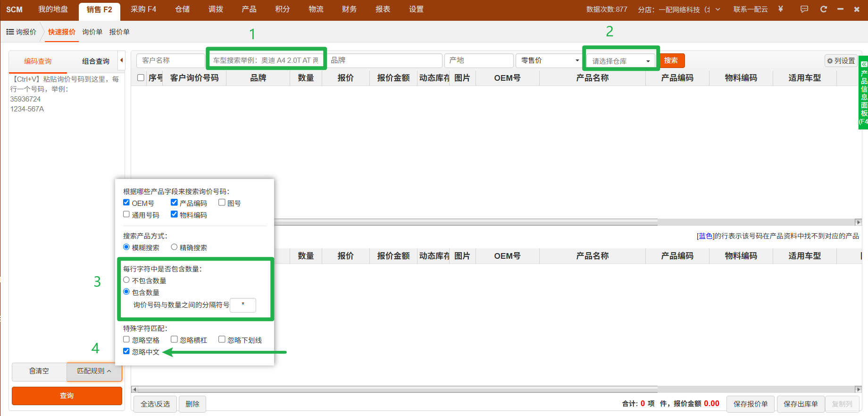Viewport: 868px width, 416px height.
Task: Switch to the 采购 F4 menu tab
Action: pyautogui.click(x=143, y=9)
